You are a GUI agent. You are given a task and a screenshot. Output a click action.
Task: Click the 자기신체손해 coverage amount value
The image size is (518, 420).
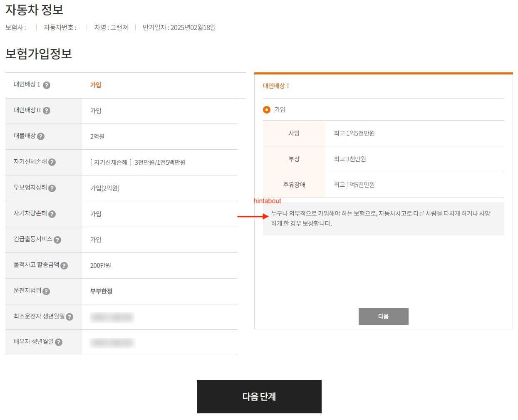(x=138, y=162)
